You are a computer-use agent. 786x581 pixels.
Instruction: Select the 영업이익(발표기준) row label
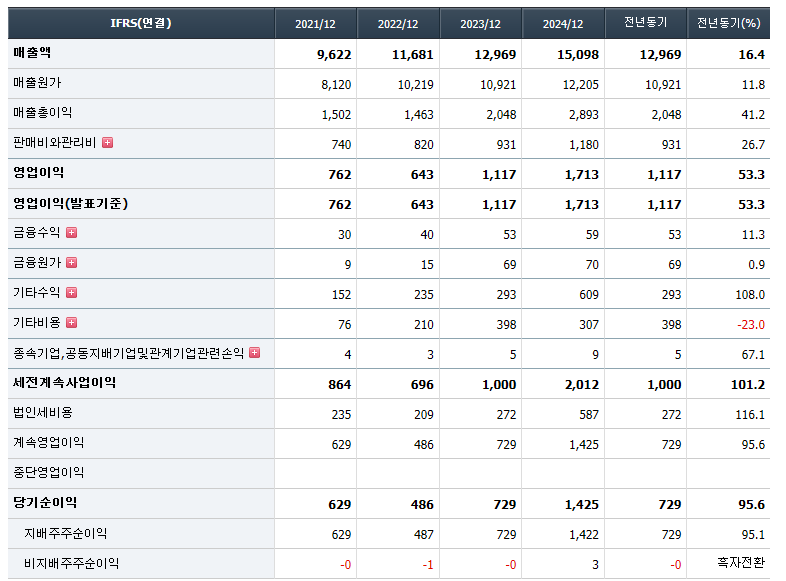(71, 203)
